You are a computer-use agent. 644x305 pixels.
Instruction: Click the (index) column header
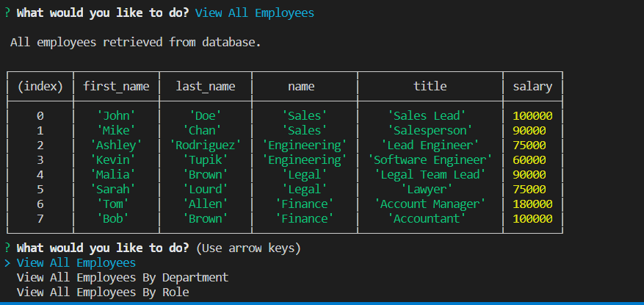pos(40,86)
